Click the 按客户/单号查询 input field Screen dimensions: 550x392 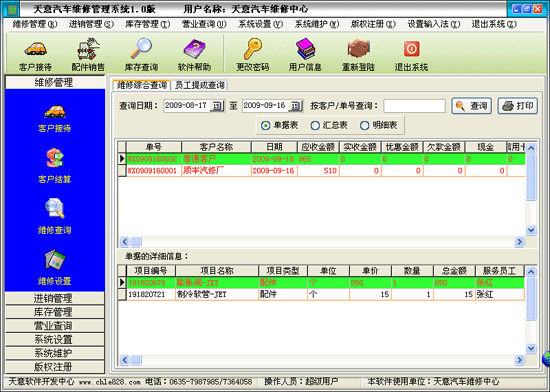pyautogui.click(x=414, y=106)
